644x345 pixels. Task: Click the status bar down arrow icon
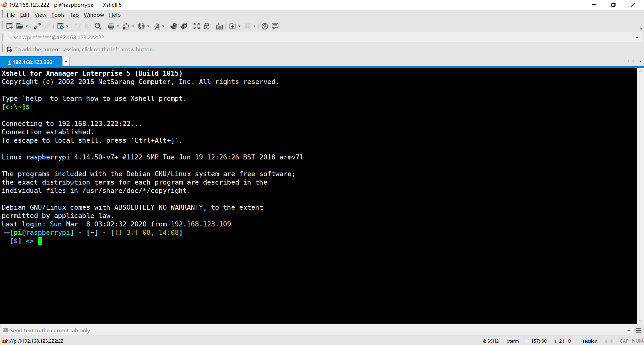coord(612,341)
